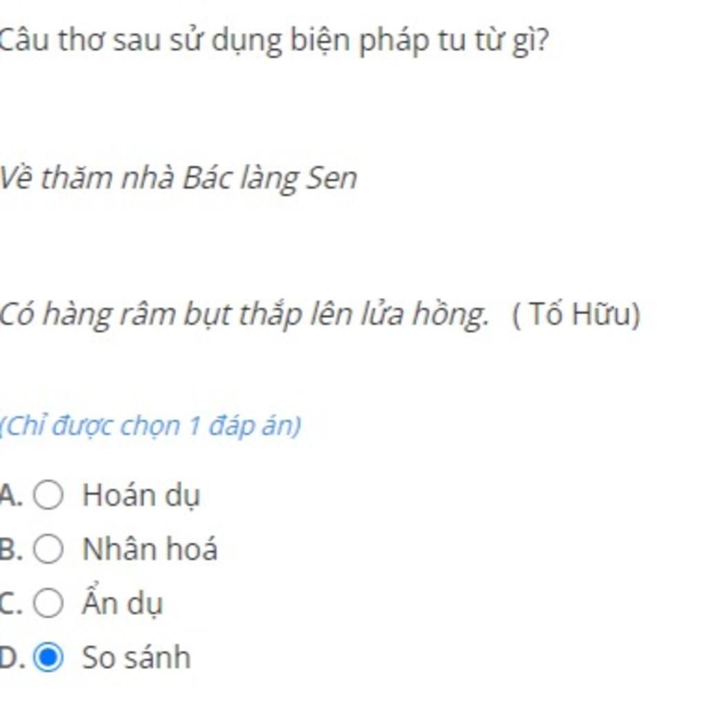Image resolution: width=709 pixels, height=728 pixels.
Task: Click the letter B option marker
Action: click(10, 549)
